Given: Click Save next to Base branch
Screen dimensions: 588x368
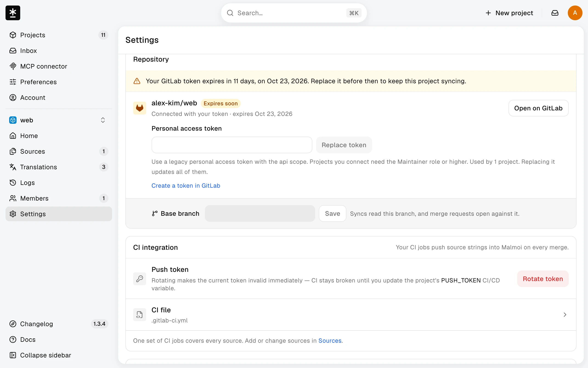Looking at the screenshot, I should (332, 213).
